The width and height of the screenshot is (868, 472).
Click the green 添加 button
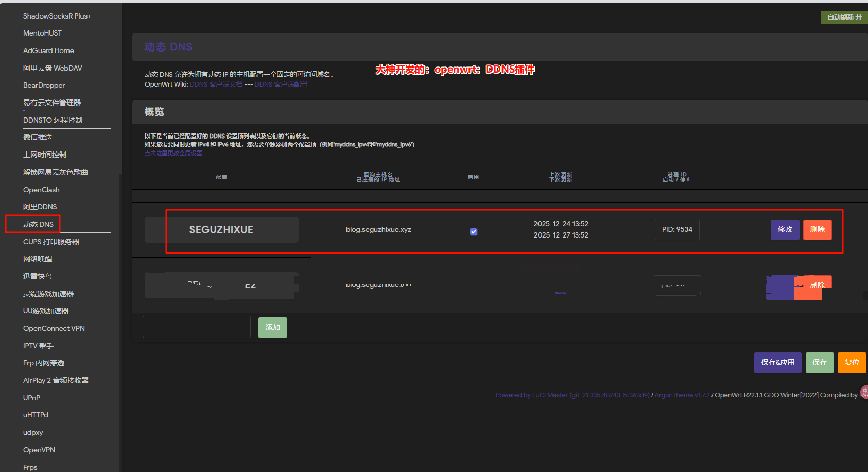[272, 328]
